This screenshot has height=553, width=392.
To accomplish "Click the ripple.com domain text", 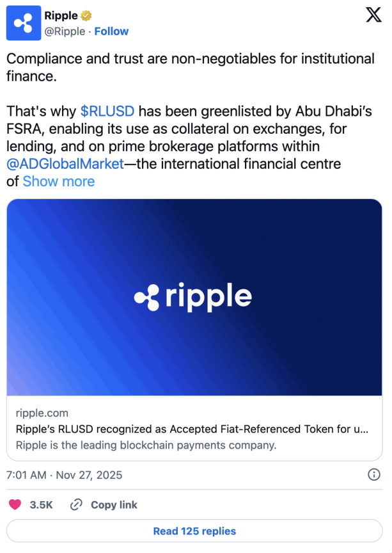I will (42, 413).
